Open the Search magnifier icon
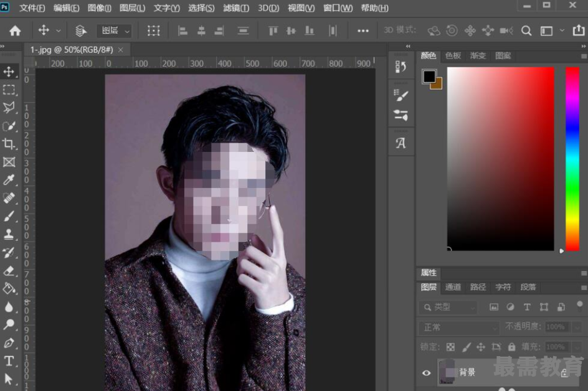 click(x=526, y=31)
